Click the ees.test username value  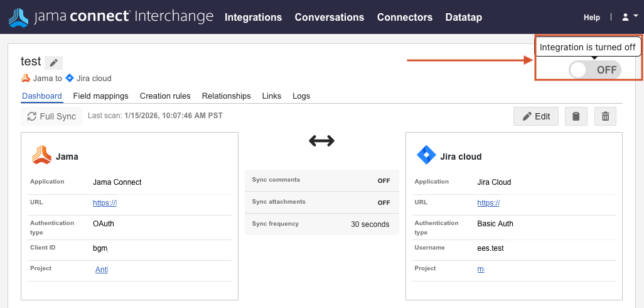[490, 248]
